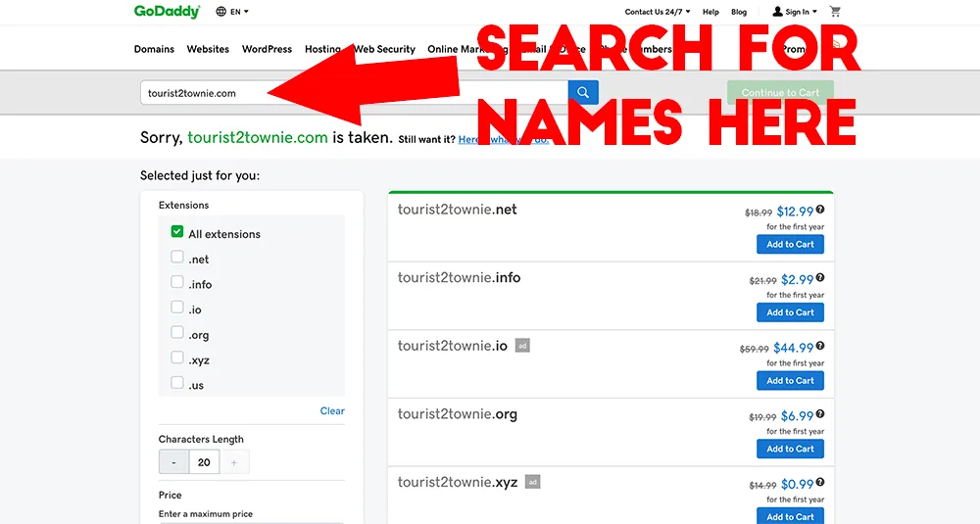This screenshot has height=524, width=980.
Task: Click the domain search input field
Action: [x=354, y=92]
